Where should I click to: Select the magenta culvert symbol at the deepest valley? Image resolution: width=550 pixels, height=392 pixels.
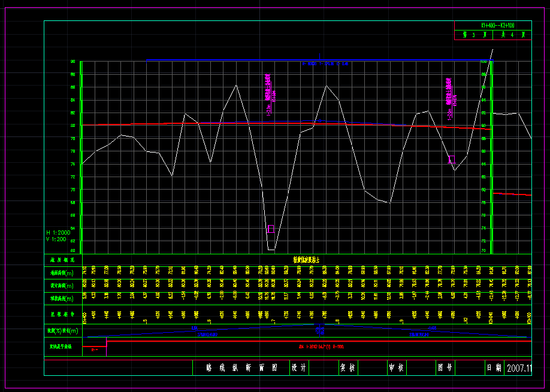coord(271,229)
